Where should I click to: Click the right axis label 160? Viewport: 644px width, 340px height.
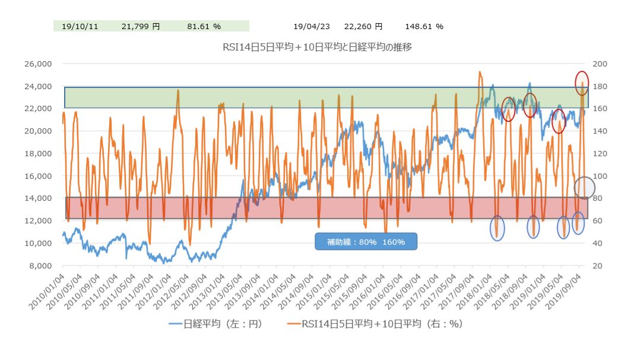[x=600, y=109]
